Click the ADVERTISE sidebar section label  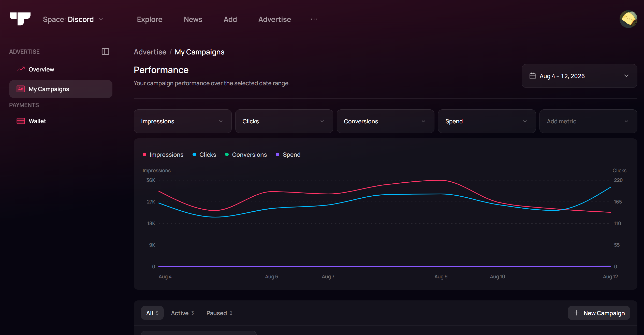pos(24,52)
